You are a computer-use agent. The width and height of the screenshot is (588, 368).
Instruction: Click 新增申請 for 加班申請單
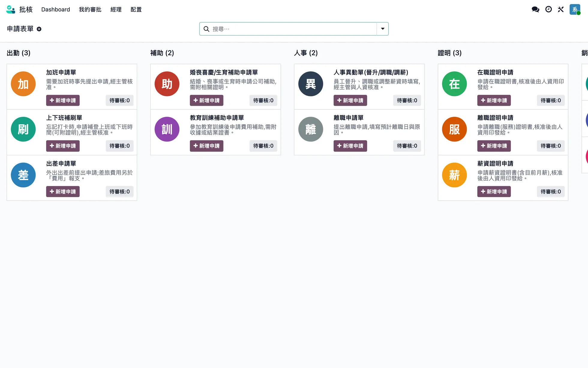(63, 100)
